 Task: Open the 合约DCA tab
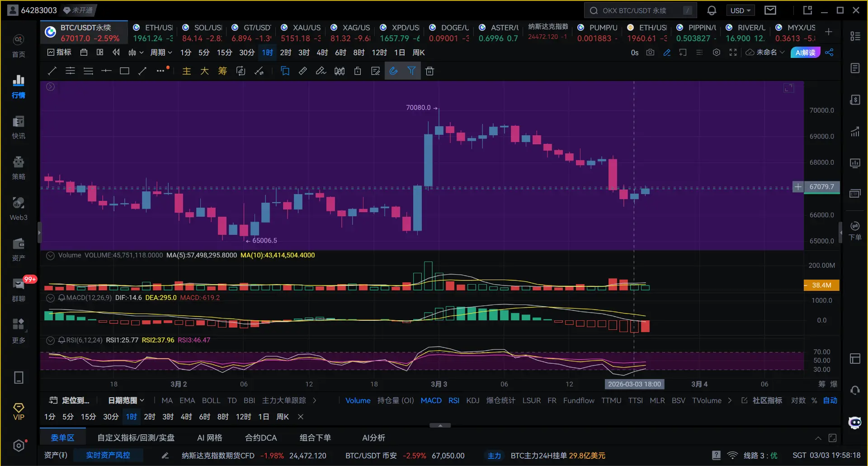(261, 438)
